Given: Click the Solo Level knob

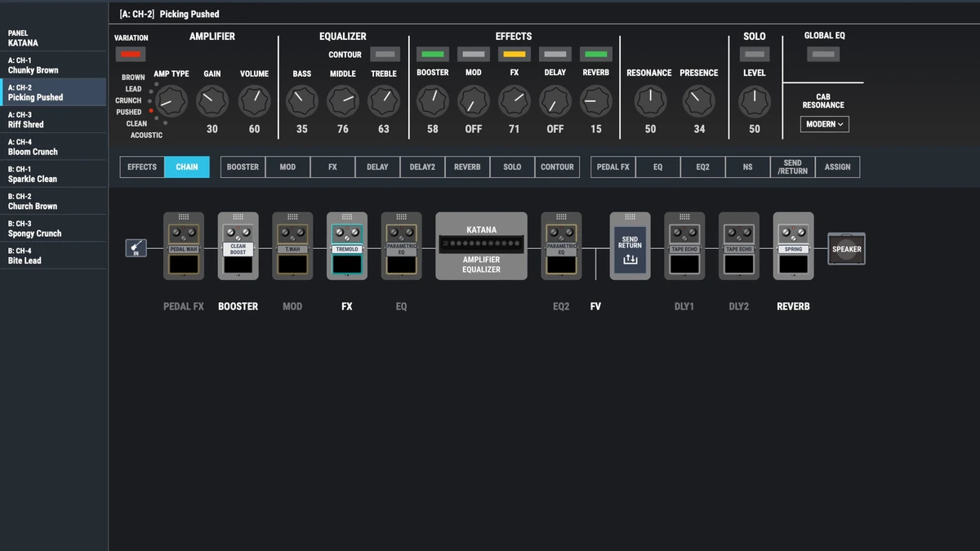Looking at the screenshot, I should click(755, 101).
